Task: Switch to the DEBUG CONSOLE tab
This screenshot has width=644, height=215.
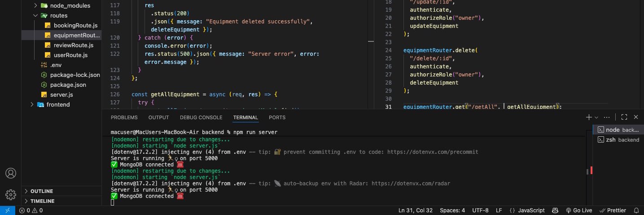Action: click(x=201, y=117)
